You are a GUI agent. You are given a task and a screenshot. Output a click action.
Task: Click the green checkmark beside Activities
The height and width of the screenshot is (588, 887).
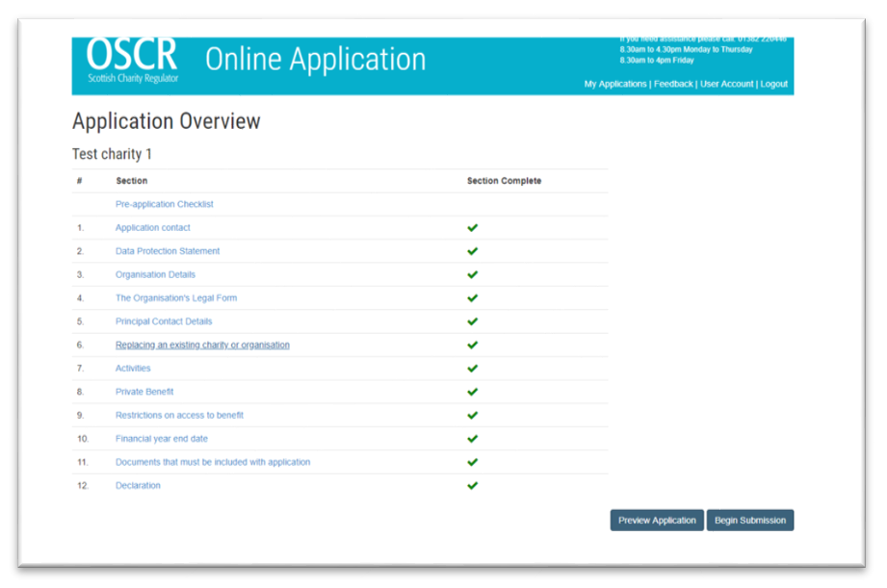click(x=472, y=368)
